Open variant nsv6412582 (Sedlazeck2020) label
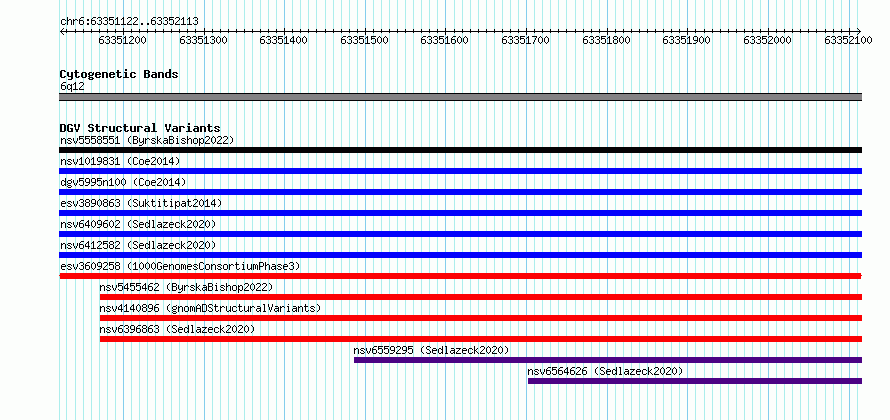 138,245
